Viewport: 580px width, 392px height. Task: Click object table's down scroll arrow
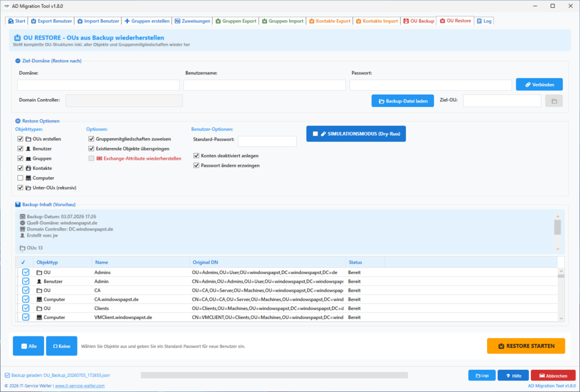tap(561, 318)
